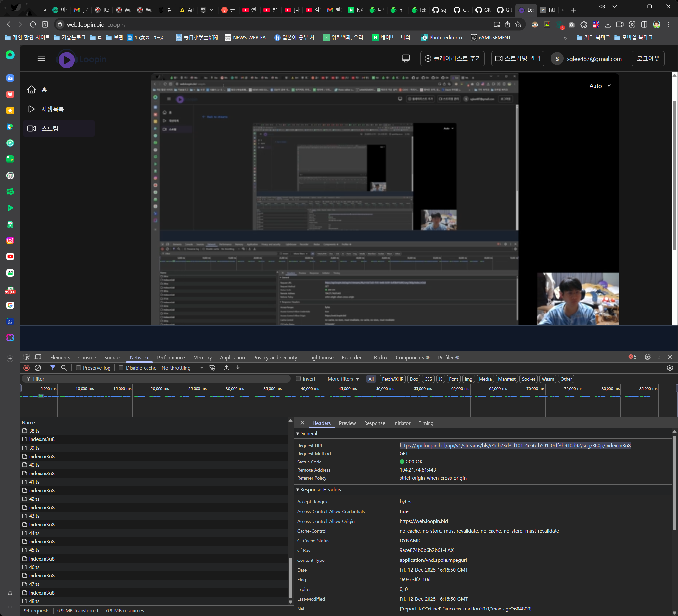Screen dimensions: 678x616
Task: Toggle the device toolbar icon
Action: [x=38, y=357]
